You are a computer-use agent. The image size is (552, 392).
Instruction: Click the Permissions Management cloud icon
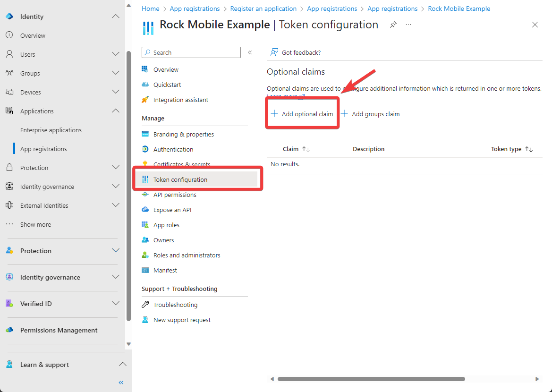click(x=9, y=330)
